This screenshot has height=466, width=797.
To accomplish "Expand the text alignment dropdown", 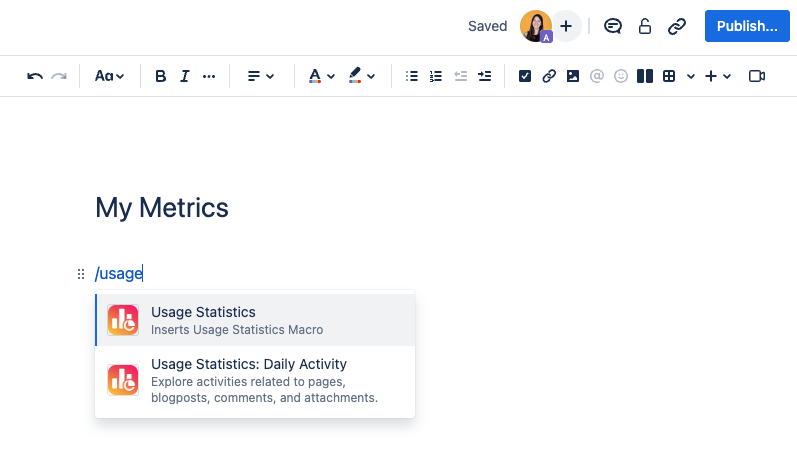I will 260,76.
